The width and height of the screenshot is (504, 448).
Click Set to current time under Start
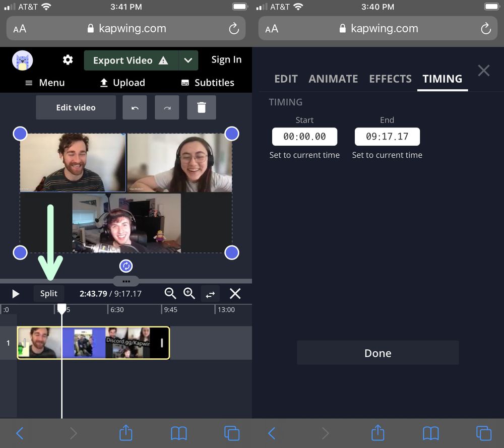[304, 155]
